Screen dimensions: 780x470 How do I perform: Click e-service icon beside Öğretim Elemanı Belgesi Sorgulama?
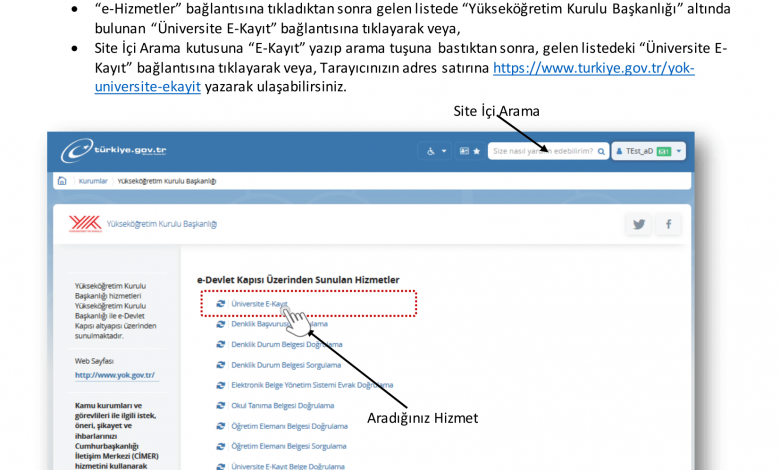tap(220, 446)
